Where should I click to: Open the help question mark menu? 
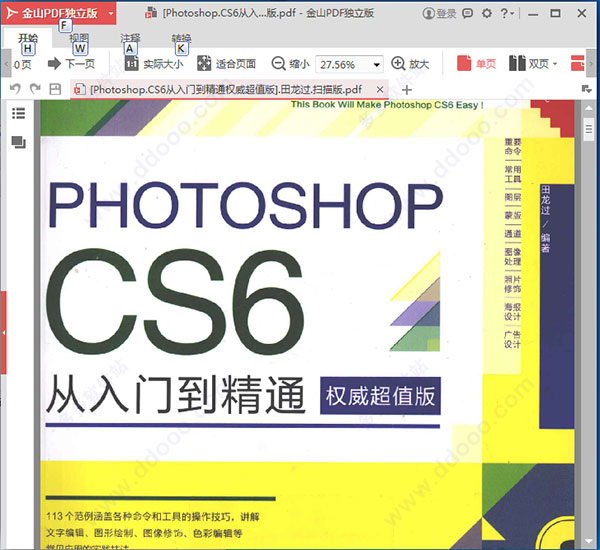[507, 14]
